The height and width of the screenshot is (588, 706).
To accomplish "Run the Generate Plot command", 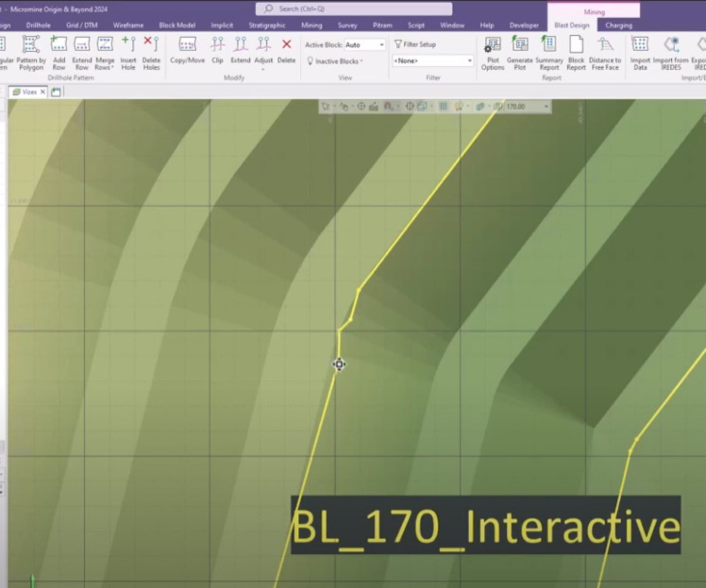I will tap(520, 53).
